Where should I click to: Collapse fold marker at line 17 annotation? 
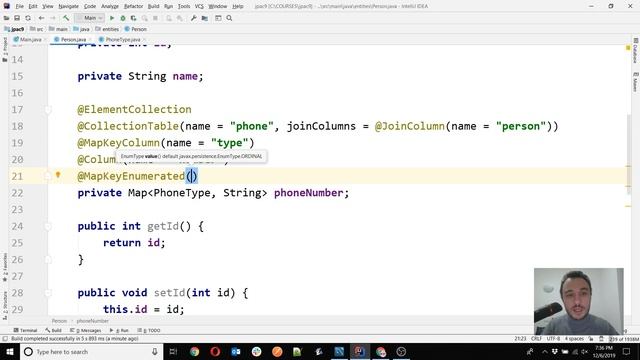48,109
